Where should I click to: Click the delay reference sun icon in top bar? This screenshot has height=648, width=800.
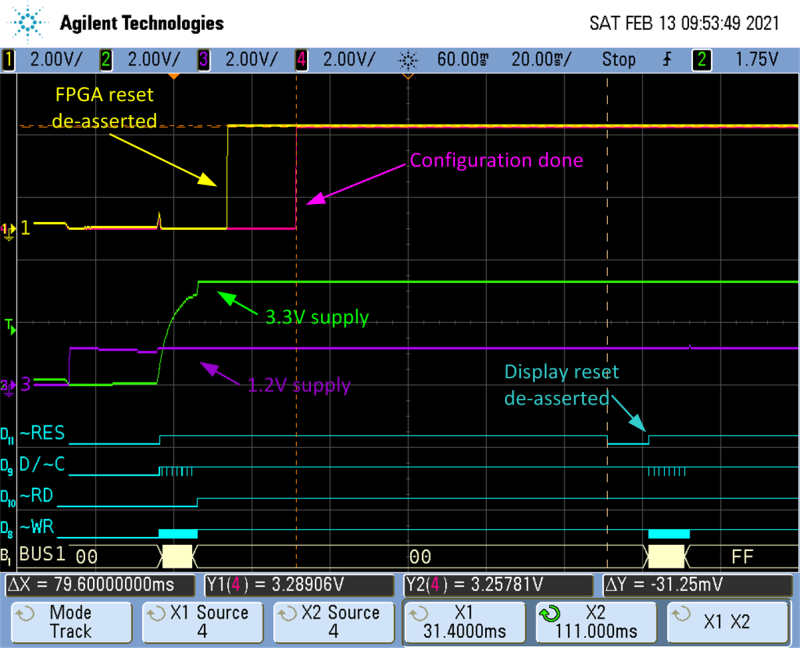(x=407, y=59)
